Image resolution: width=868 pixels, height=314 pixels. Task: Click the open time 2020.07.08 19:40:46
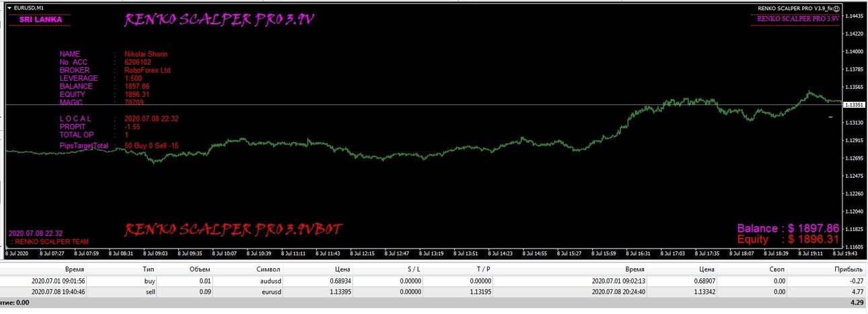[x=59, y=292]
